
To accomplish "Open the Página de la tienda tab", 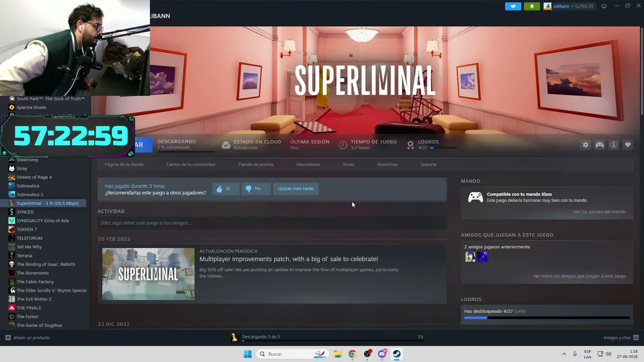I will (x=124, y=164).
